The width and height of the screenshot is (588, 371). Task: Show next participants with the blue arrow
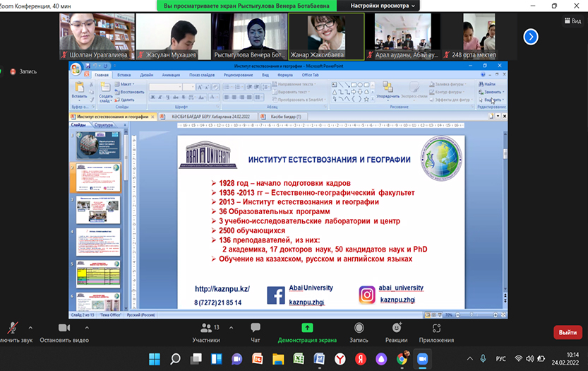[530, 36]
